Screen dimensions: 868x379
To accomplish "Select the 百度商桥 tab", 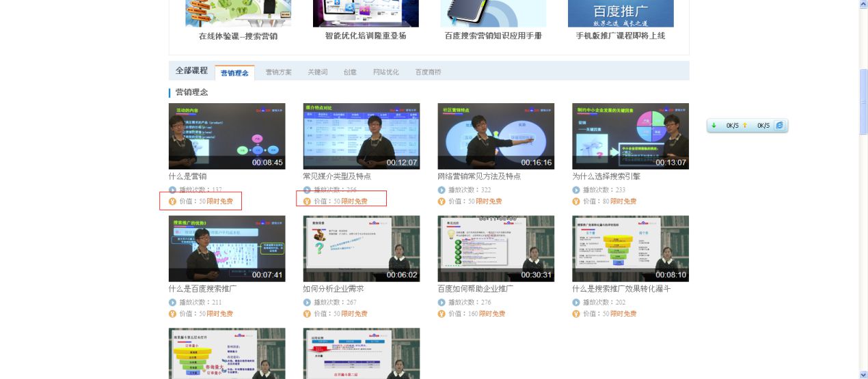I will (x=428, y=72).
